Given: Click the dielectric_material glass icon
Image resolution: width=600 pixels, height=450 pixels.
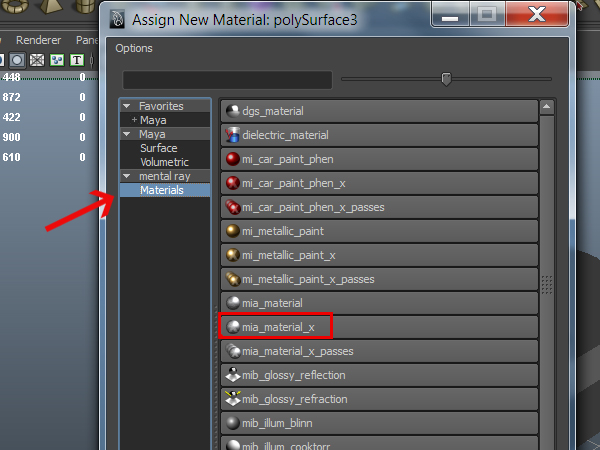Looking at the screenshot, I should click(x=233, y=135).
